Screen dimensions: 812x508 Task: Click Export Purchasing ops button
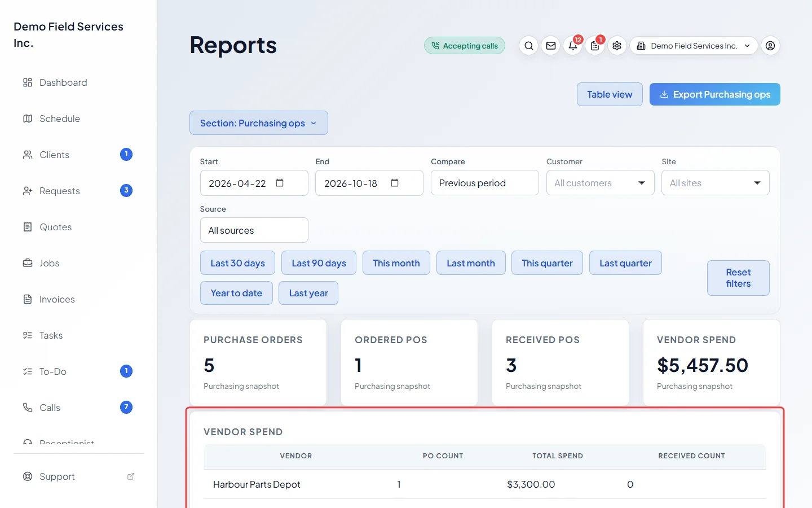714,94
